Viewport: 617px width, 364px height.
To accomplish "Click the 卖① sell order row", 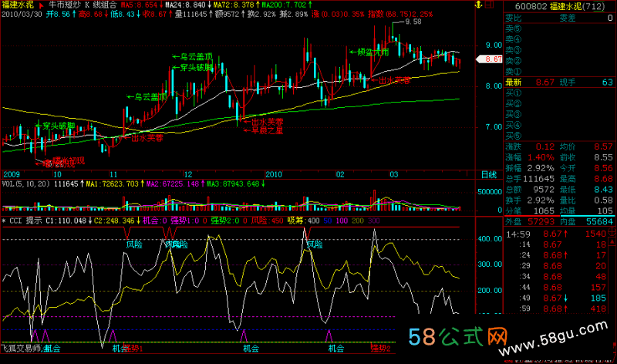I will (559, 72).
